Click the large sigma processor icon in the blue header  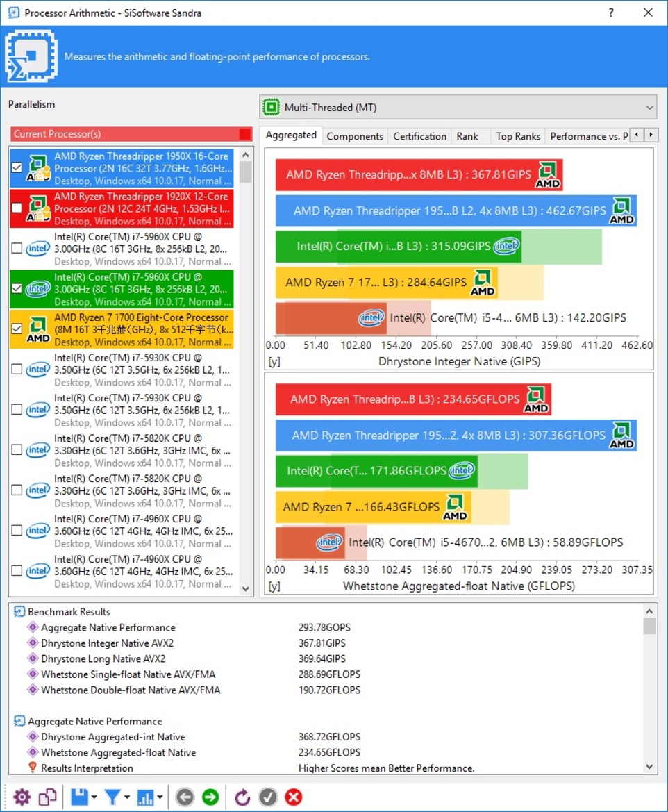[31, 56]
